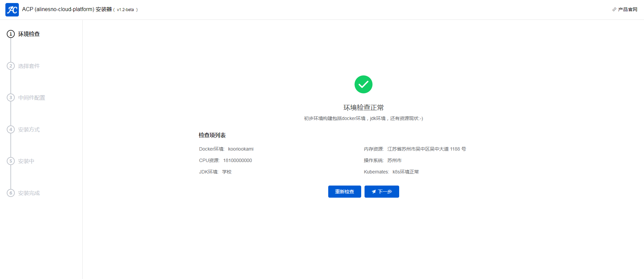
Task: Click the 环境检查正常 result title
Action: click(363, 108)
